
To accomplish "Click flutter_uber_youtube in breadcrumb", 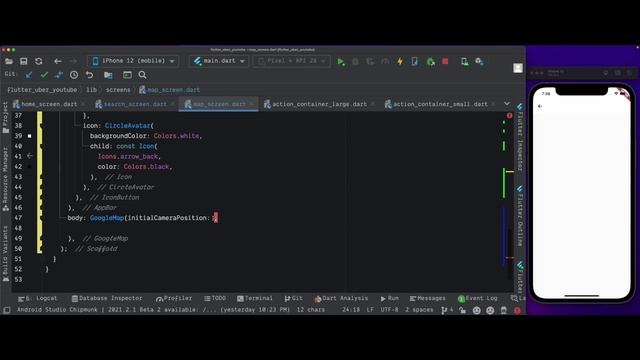I will click(42, 90).
